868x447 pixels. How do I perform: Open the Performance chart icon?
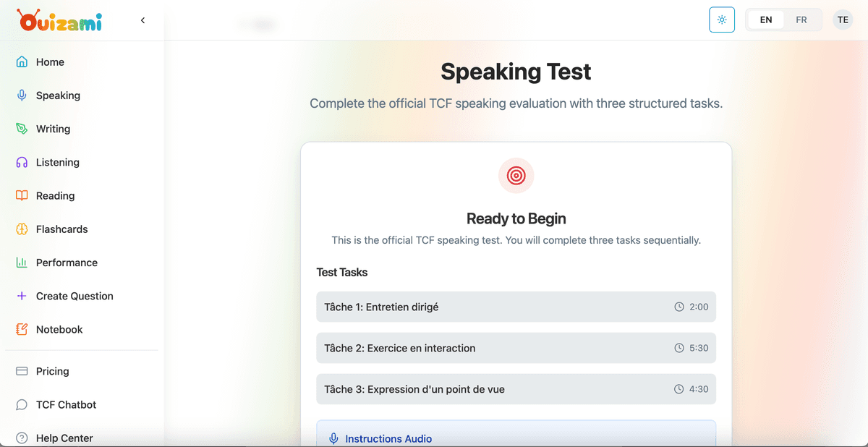22,262
